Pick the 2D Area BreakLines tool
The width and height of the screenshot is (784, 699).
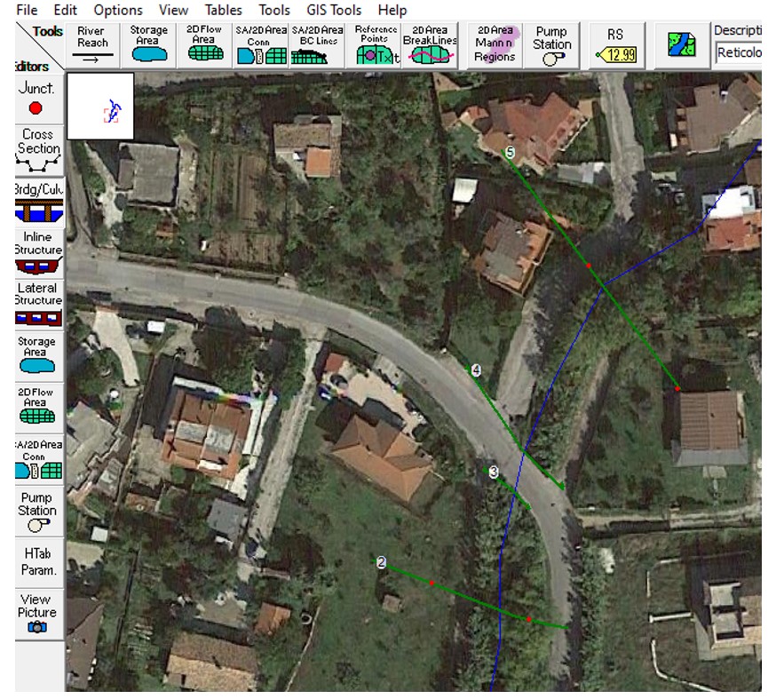[431, 45]
